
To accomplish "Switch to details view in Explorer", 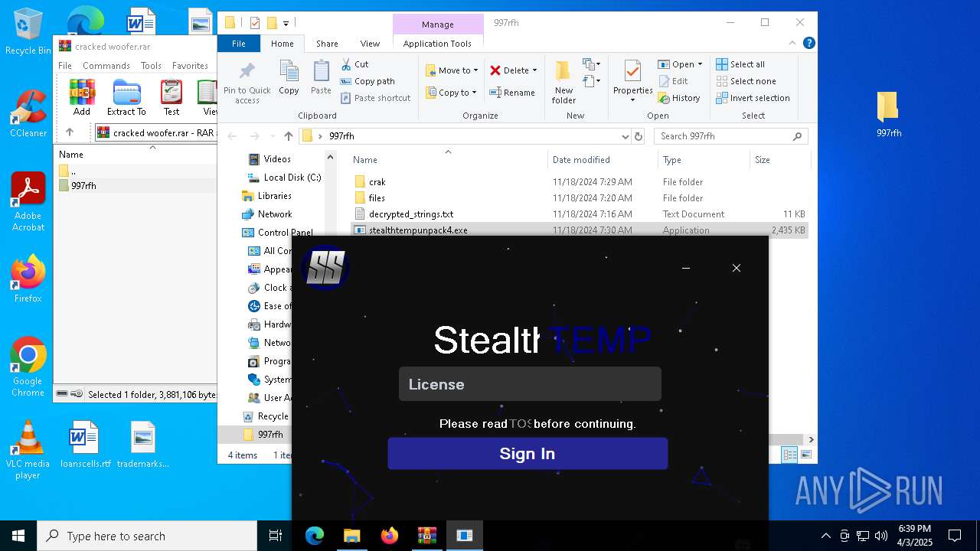I will point(789,455).
